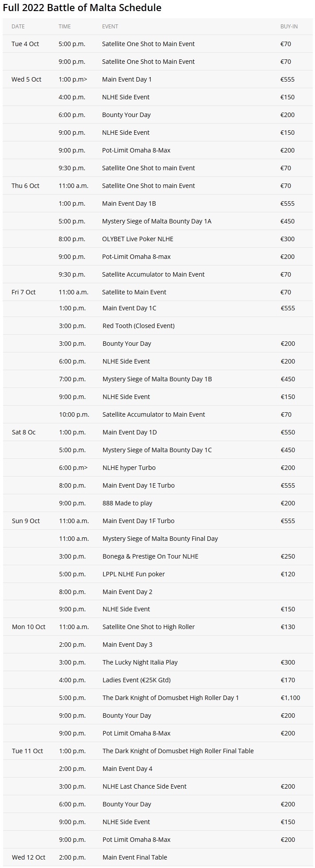Click the NLHE hyper Turbo event
315x868 pixels.
click(x=129, y=468)
